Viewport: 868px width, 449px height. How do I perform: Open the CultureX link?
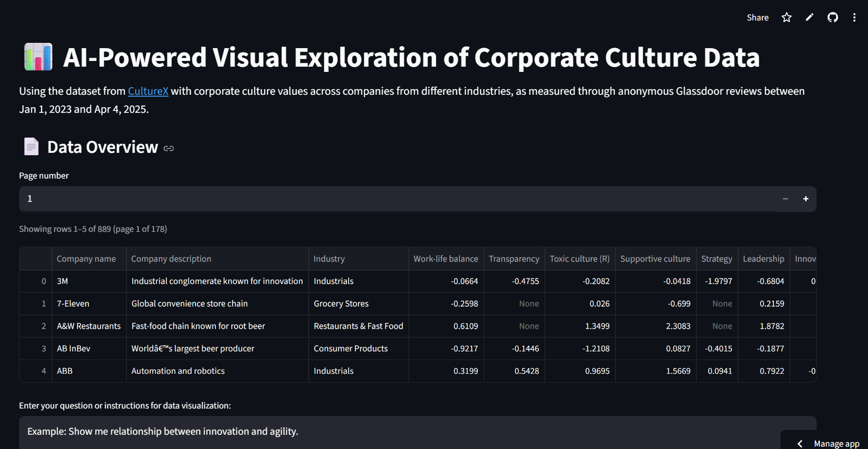(x=148, y=91)
